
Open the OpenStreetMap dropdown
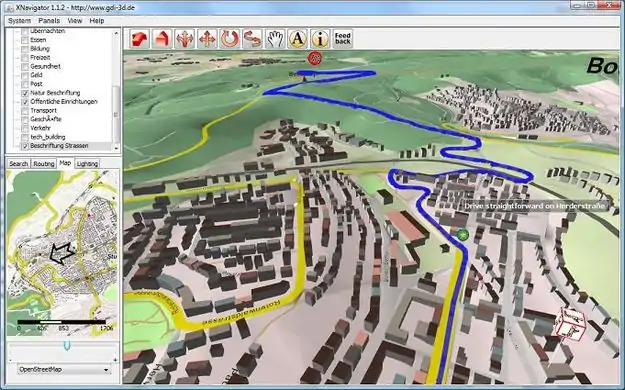click(64, 370)
